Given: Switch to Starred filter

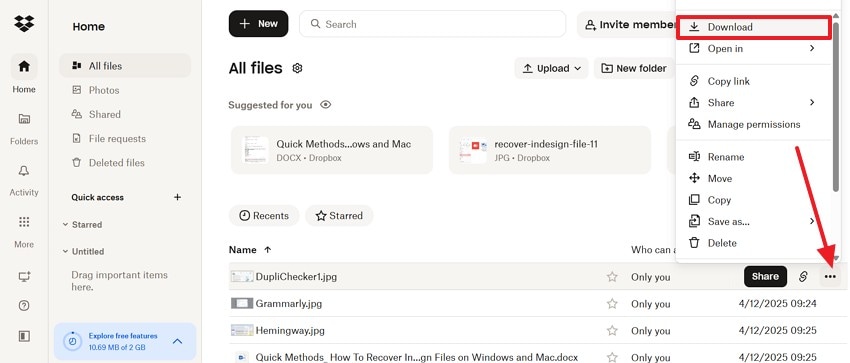Looking at the screenshot, I should click(339, 216).
